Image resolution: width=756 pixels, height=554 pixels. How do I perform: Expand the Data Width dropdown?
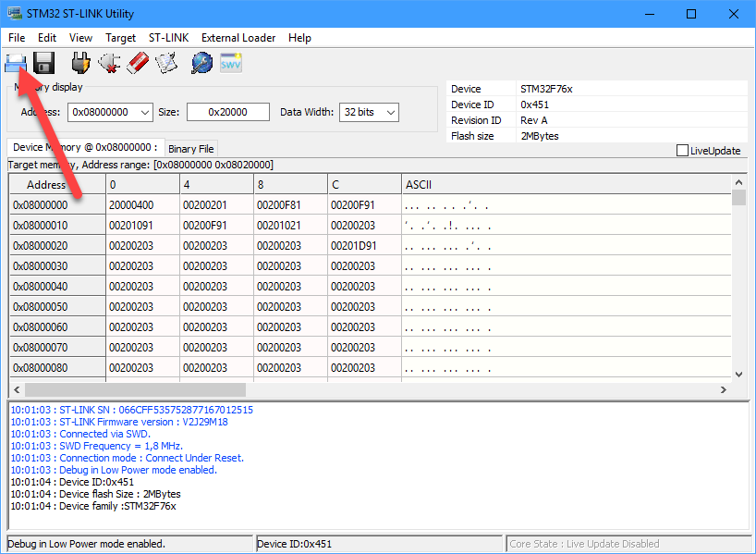click(x=391, y=113)
